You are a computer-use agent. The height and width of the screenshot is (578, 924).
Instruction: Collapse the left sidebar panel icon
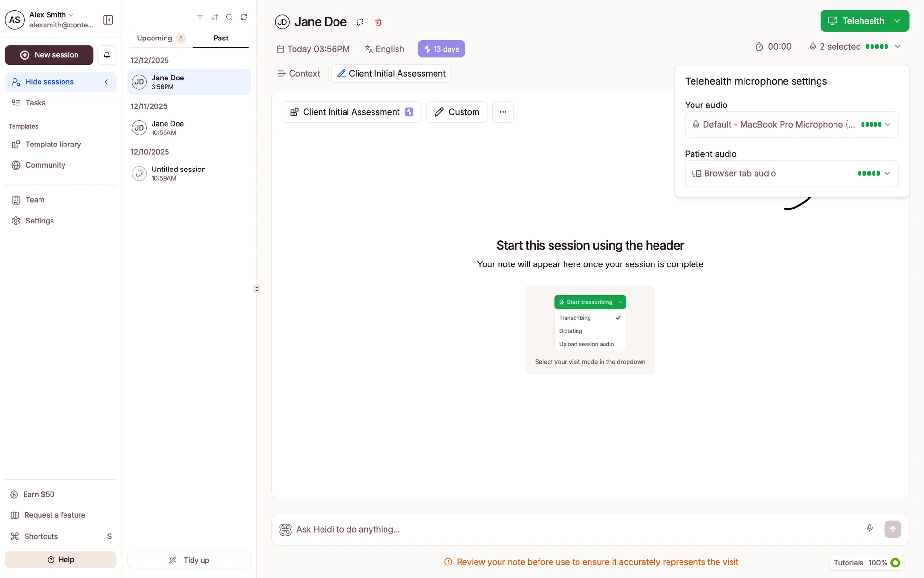click(108, 20)
